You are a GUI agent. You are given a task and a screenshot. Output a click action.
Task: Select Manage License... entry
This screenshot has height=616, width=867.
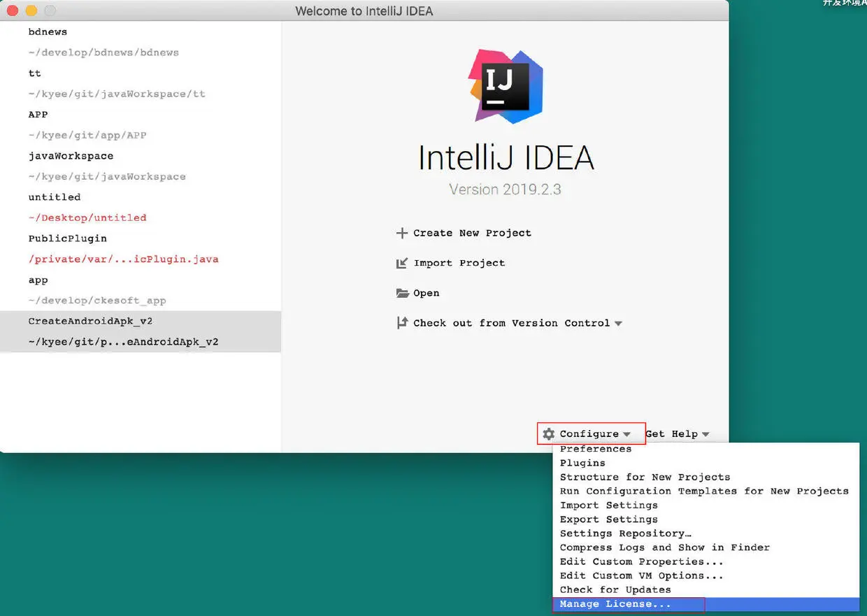(705, 604)
